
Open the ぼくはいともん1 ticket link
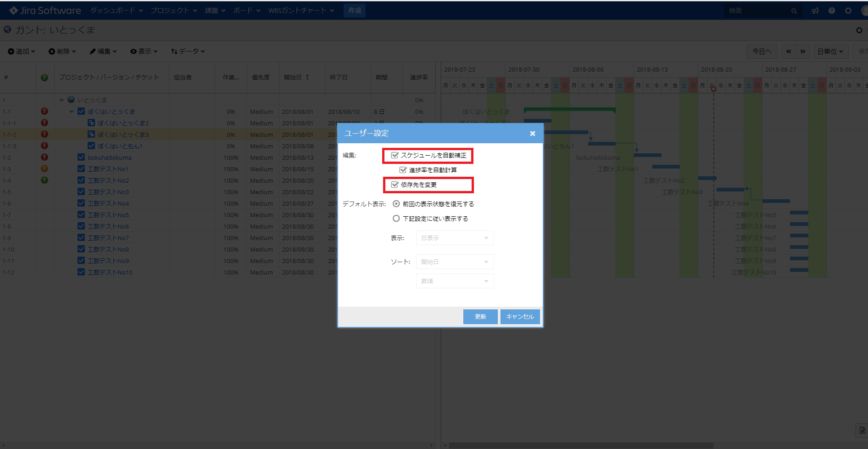[x=120, y=146]
